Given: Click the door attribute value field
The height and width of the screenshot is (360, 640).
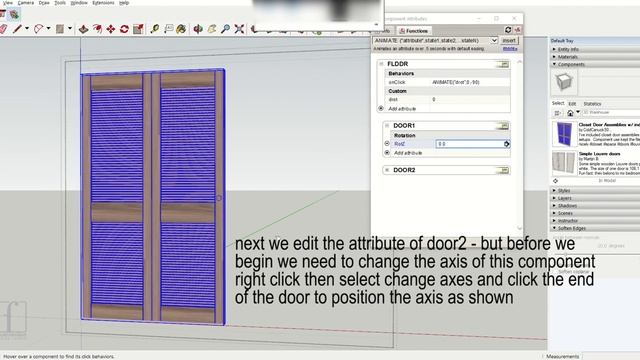Looking at the screenshot, I should coord(470,99).
